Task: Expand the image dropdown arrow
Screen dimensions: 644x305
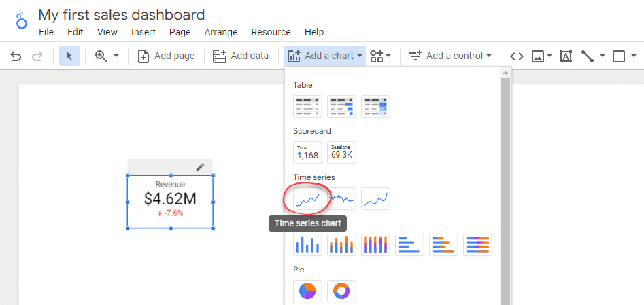Action: click(549, 56)
